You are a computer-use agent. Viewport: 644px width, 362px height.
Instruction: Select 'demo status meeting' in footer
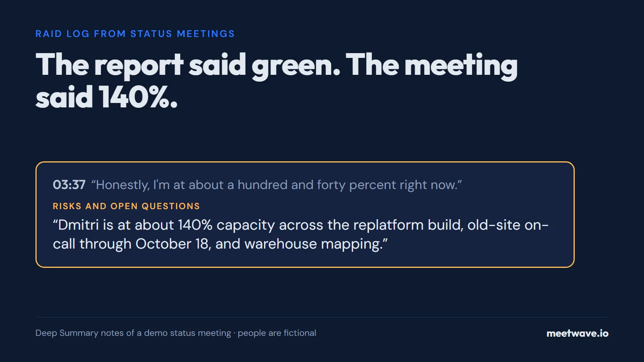tap(188, 333)
